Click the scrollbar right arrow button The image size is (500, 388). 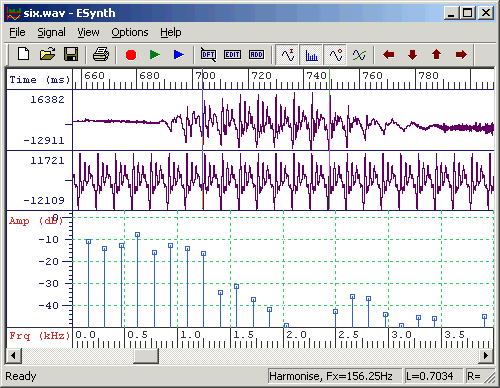pyautogui.click(x=486, y=356)
